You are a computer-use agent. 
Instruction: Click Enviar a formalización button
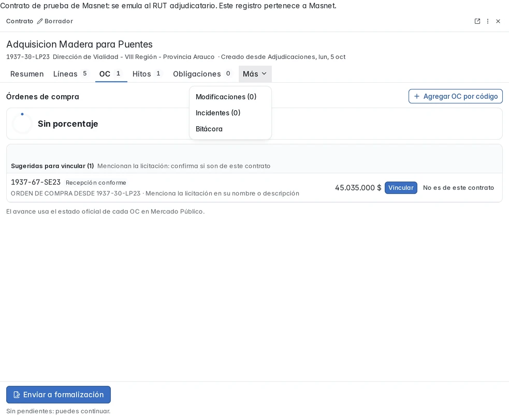tap(59, 395)
